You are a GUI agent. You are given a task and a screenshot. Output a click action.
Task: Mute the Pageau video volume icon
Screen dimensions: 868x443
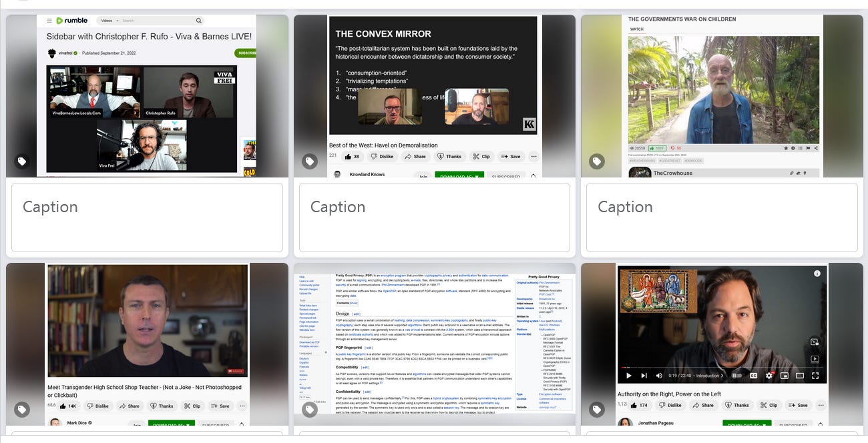[659, 376]
